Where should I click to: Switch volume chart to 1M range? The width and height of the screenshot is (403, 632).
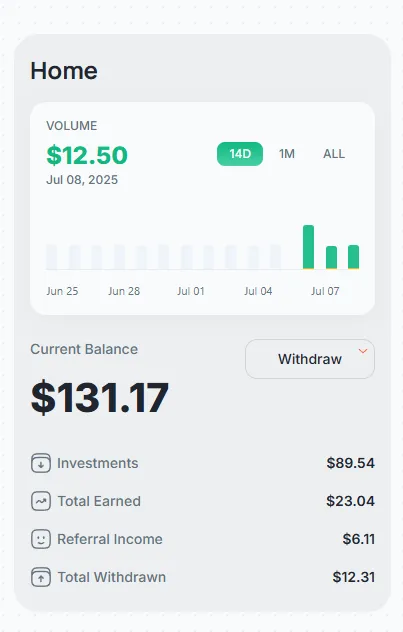[287, 154]
